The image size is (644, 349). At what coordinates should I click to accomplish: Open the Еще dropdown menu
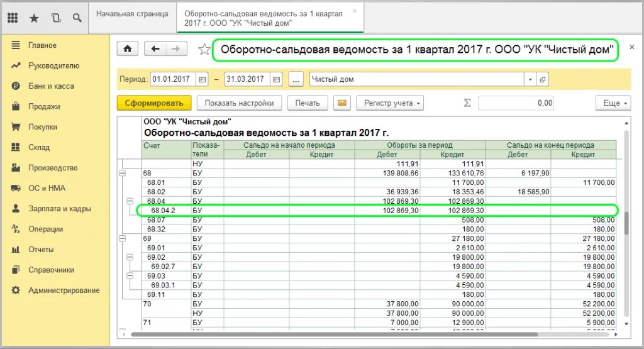(613, 103)
